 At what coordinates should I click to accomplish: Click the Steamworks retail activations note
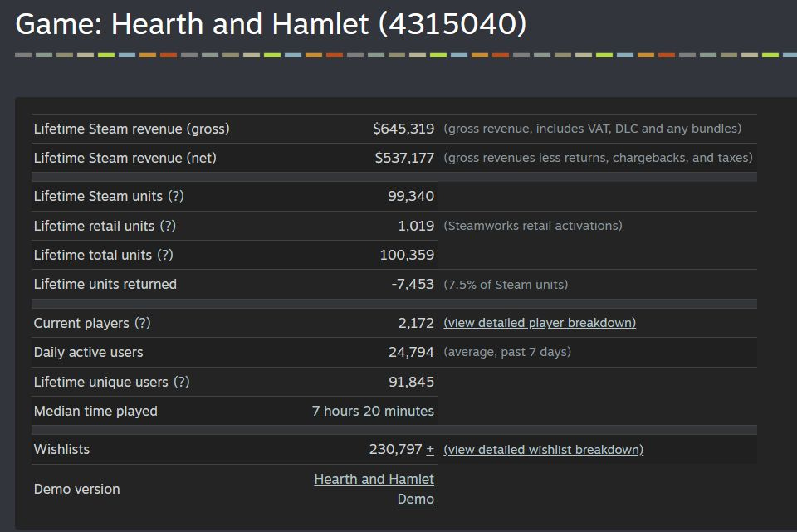[x=533, y=226]
